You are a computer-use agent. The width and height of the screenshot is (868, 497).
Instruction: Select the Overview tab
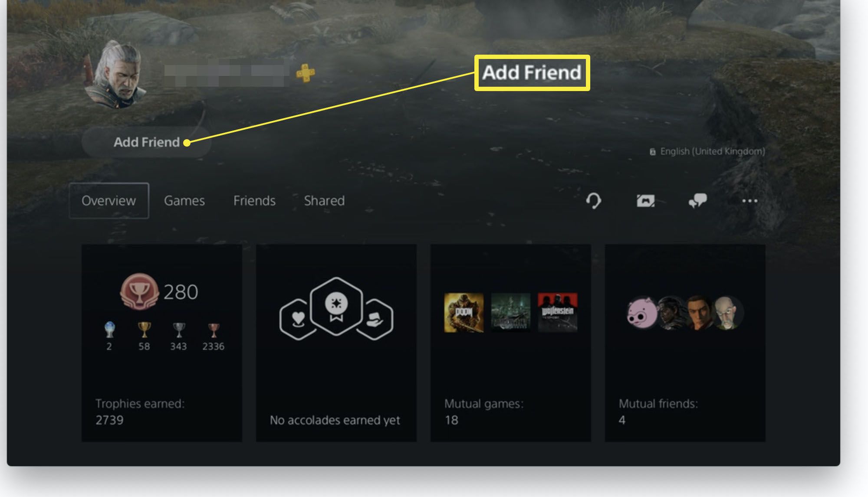tap(109, 199)
